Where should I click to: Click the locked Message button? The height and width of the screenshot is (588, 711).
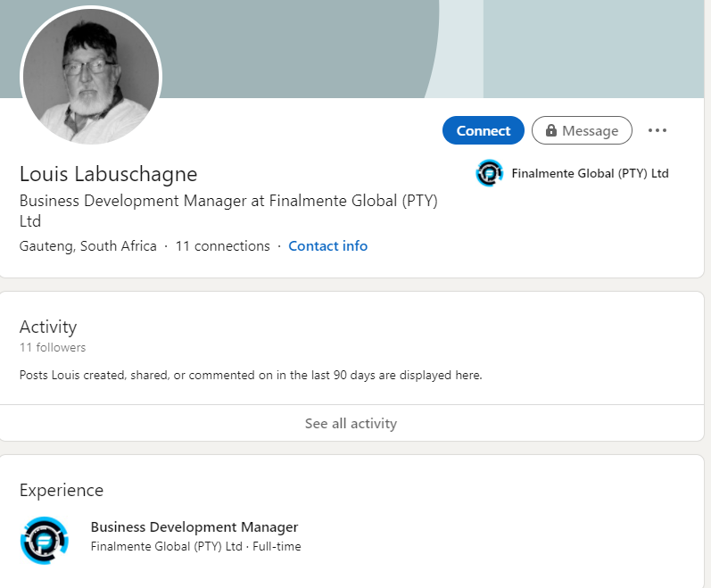point(582,130)
